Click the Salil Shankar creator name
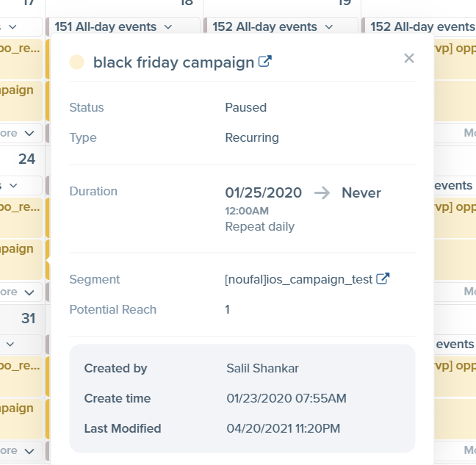Viewport: 476px width, 465px height. (x=263, y=368)
